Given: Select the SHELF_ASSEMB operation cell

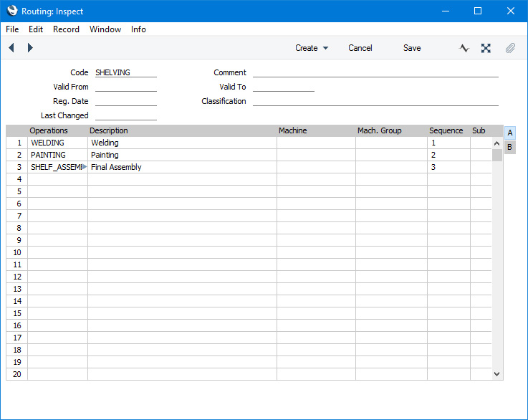Looking at the screenshot, I should tap(57, 167).
